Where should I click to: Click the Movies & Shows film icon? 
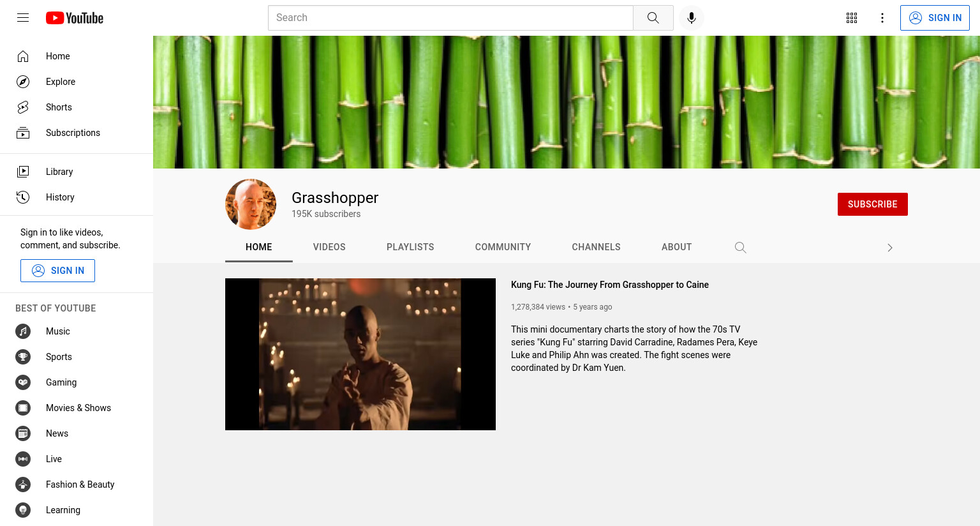pos(23,408)
